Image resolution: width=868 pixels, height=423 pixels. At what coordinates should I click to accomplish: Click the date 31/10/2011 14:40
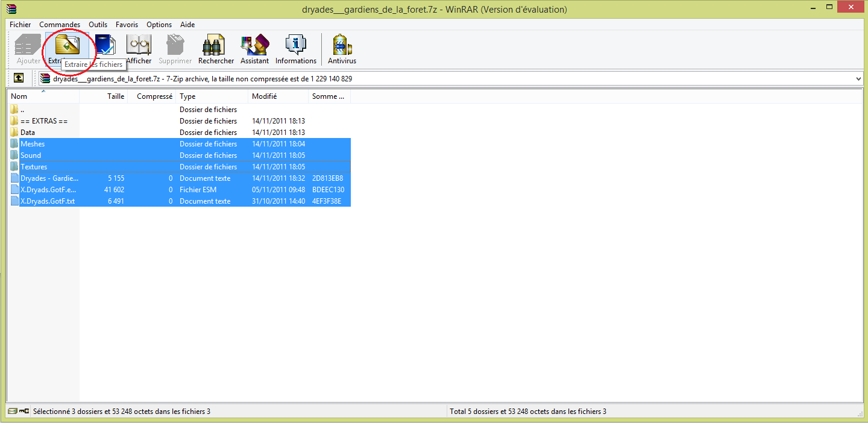pos(278,201)
